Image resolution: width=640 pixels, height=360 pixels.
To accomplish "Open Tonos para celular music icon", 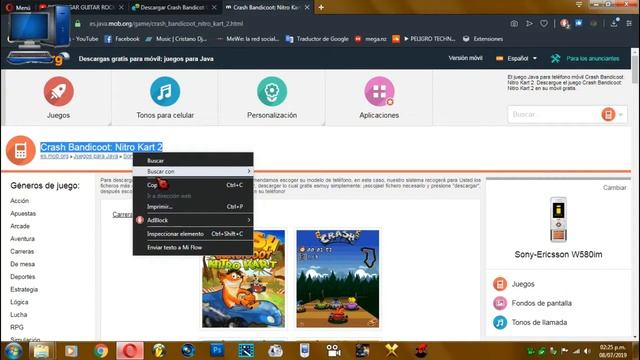I will point(165,91).
